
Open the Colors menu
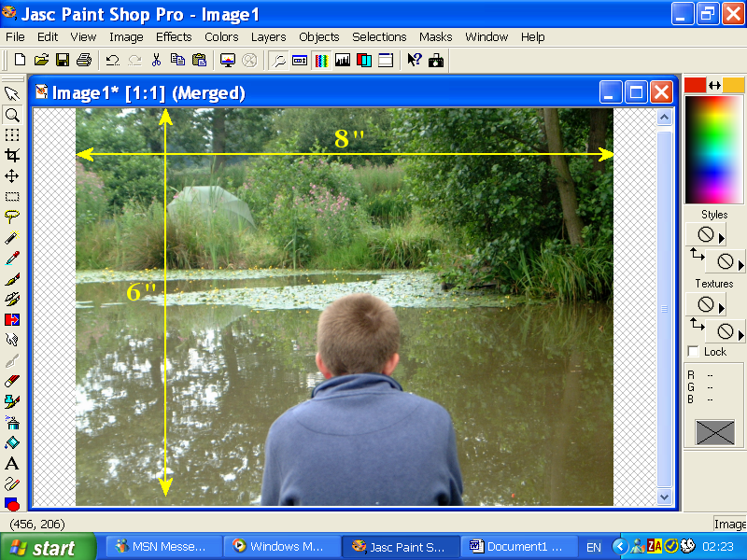[221, 37]
